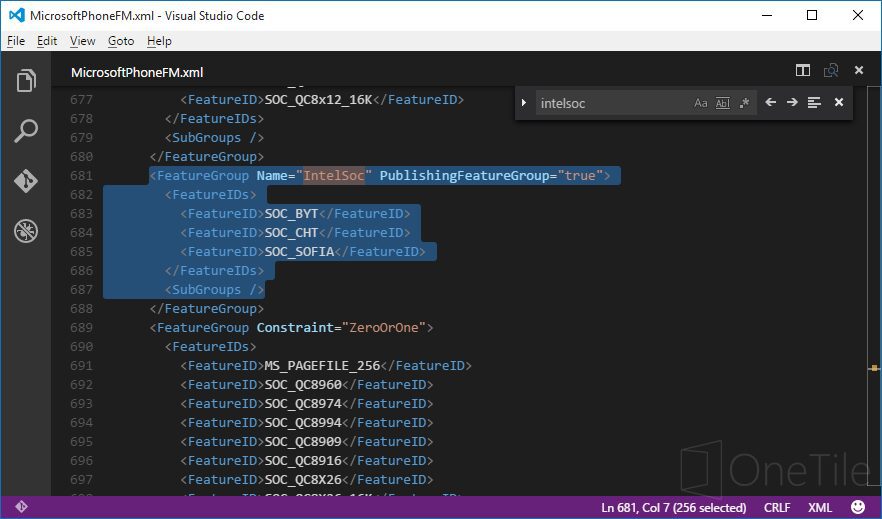Click the show preview icon in editor header

pos(831,70)
